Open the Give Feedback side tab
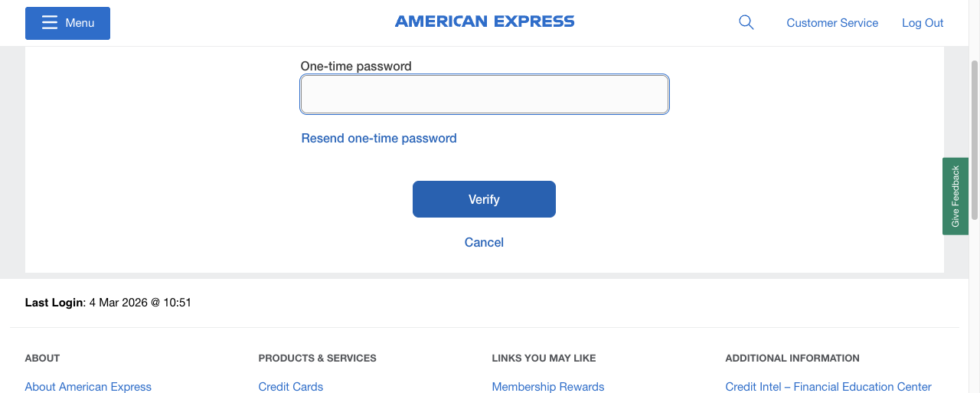 (955, 196)
